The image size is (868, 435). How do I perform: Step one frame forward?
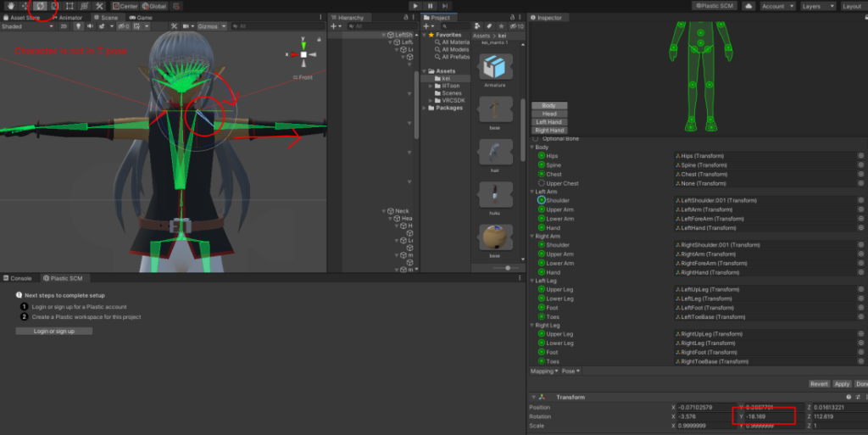point(444,6)
